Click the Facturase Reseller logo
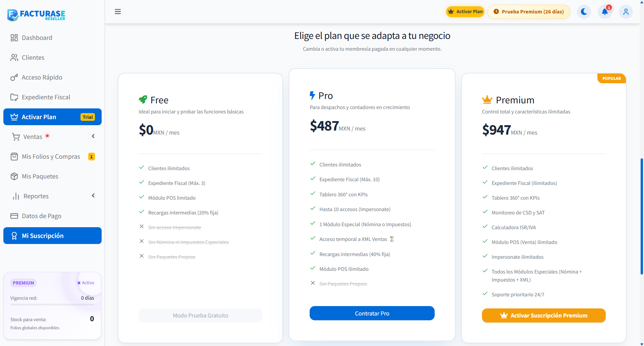Screen dimensions: 644x346 coord(36,15)
